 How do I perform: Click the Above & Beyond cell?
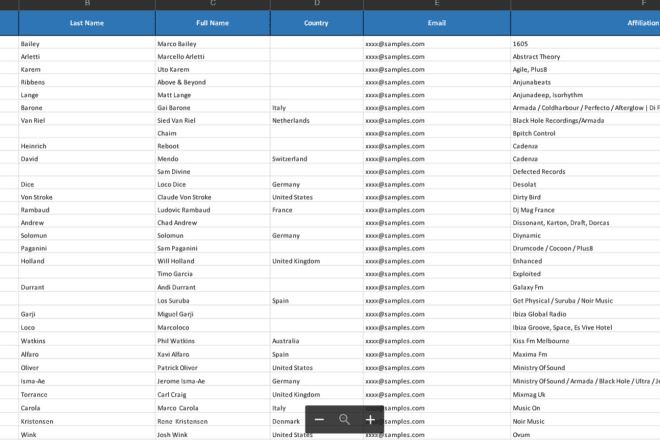point(213,82)
